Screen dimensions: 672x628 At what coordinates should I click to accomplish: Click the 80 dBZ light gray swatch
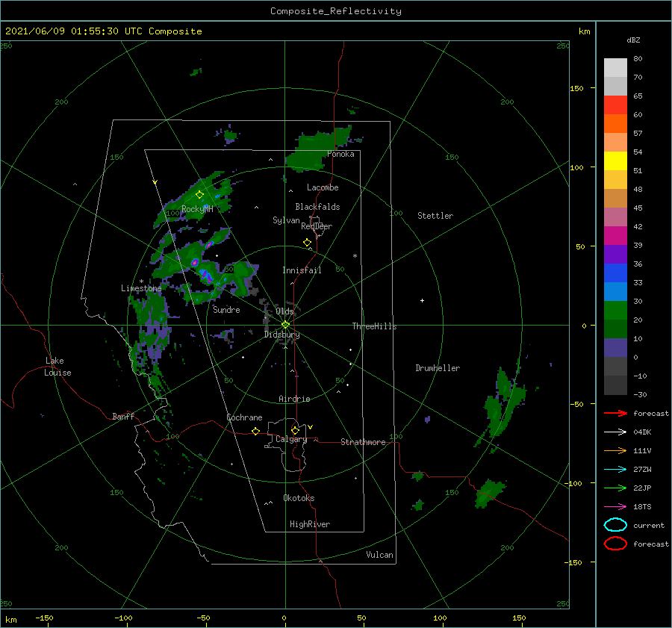pos(615,68)
